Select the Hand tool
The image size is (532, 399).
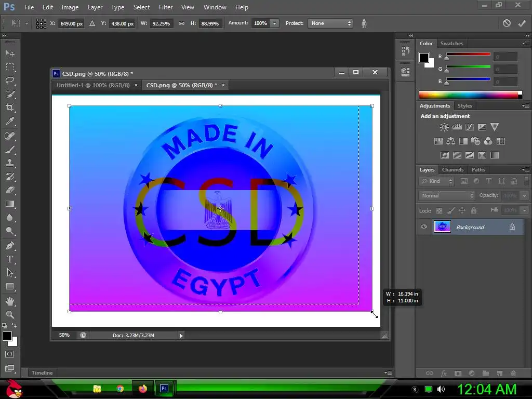10,301
